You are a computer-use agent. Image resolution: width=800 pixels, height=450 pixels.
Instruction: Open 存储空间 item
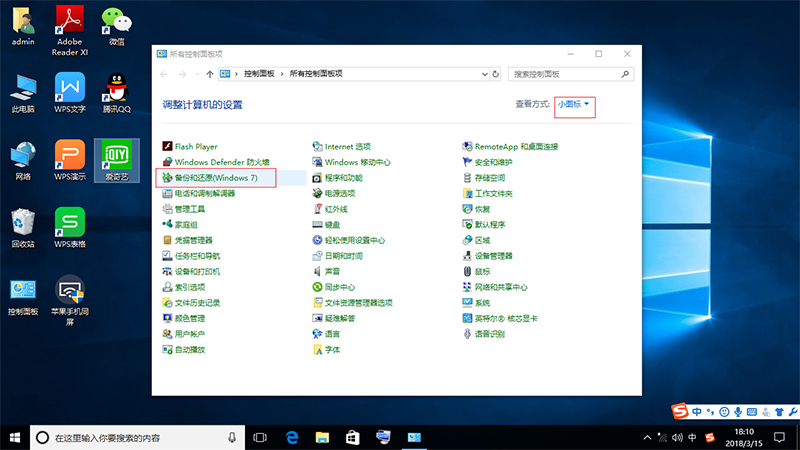484,178
